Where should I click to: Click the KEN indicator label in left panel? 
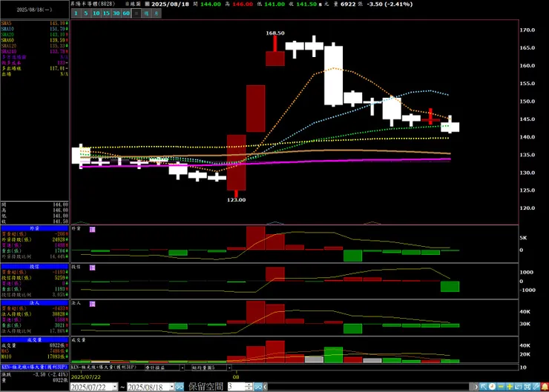tap(35, 367)
